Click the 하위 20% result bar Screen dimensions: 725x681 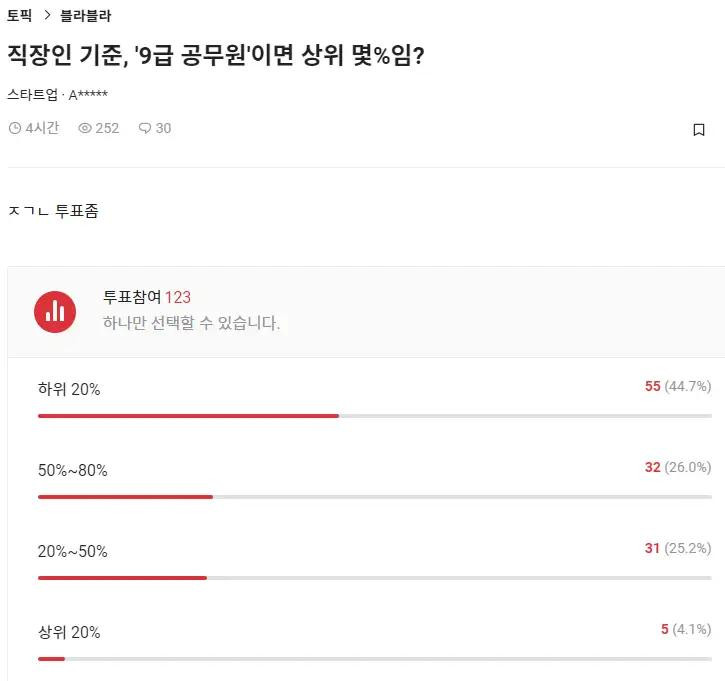pyautogui.click(x=189, y=415)
